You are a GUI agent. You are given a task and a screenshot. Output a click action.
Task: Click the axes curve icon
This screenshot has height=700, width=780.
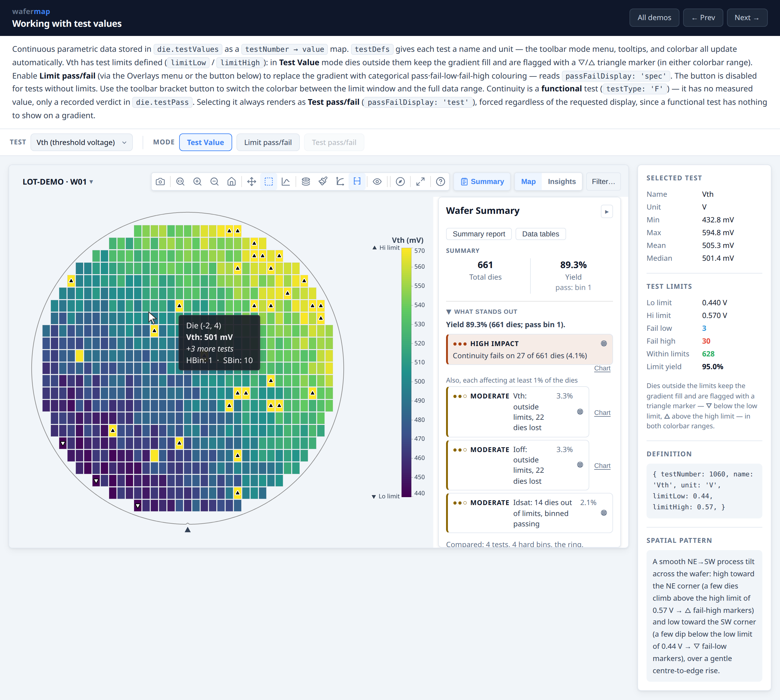click(x=340, y=182)
